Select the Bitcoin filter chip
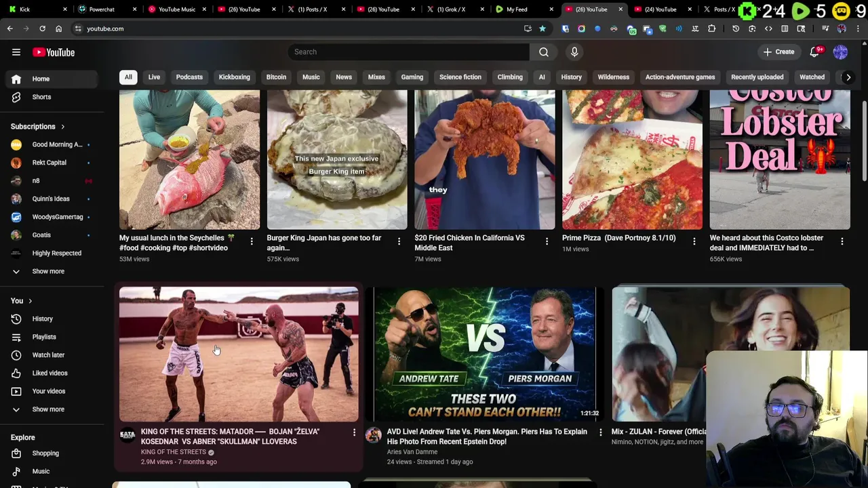868x488 pixels. pos(276,77)
